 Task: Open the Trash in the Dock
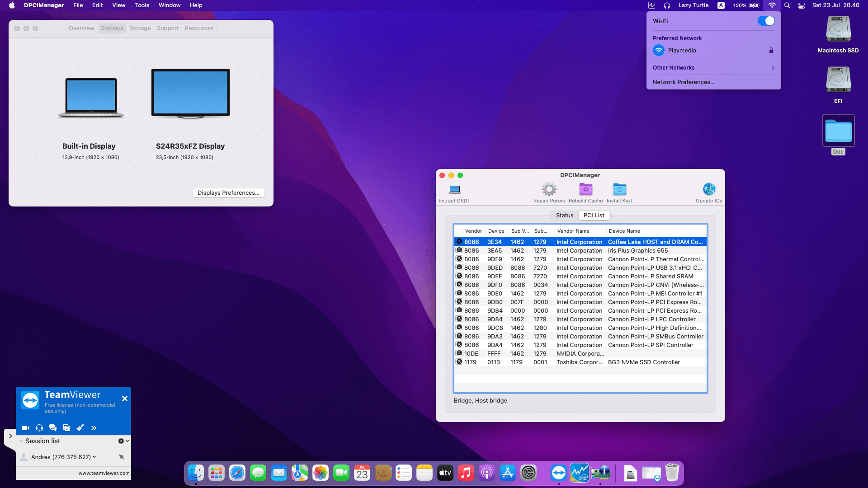(672, 473)
